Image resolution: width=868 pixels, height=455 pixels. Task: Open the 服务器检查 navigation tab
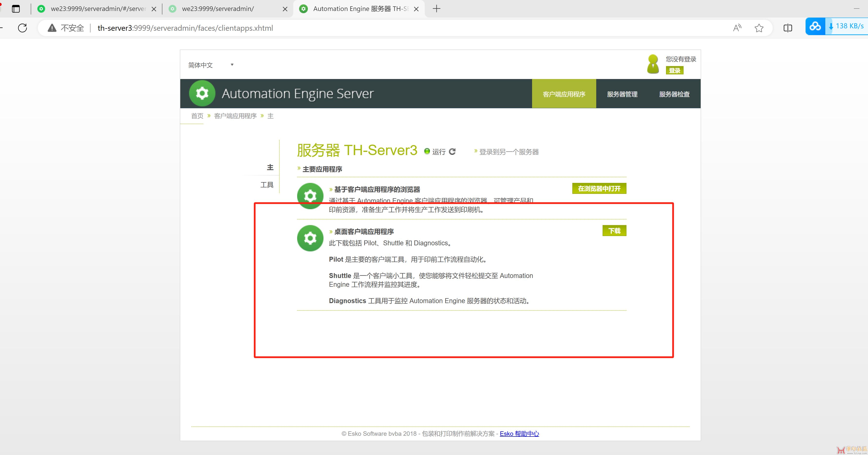pyautogui.click(x=674, y=94)
